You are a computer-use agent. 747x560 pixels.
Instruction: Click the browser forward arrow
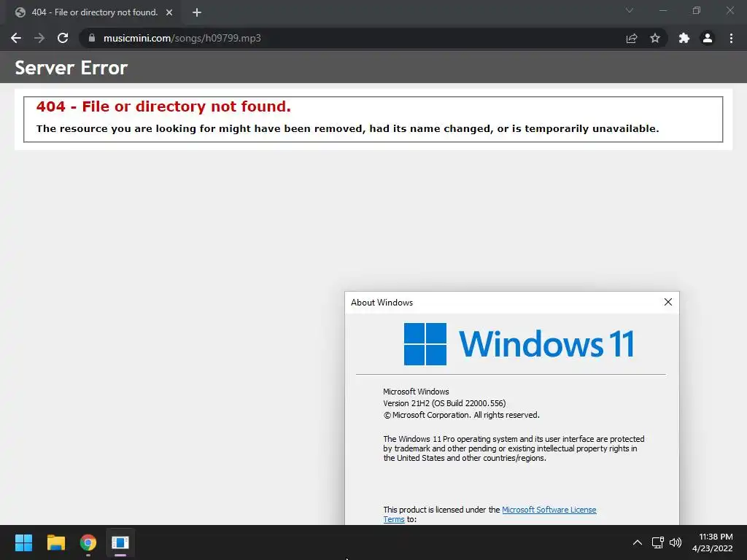click(x=39, y=38)
